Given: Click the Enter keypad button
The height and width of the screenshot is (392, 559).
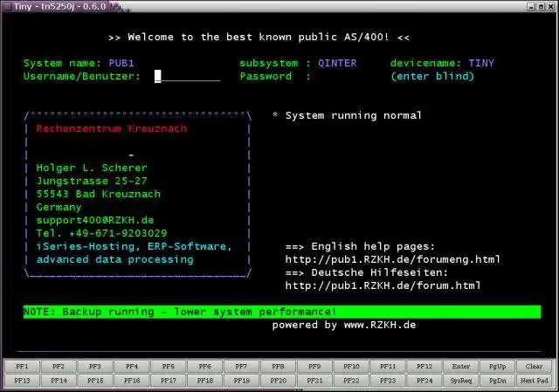Looking at the screenshot, I should point(461,367).
